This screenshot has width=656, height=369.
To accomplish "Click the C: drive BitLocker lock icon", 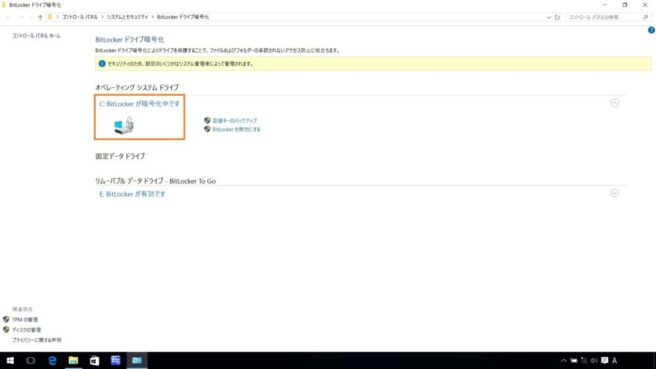I will click(124, 125).
